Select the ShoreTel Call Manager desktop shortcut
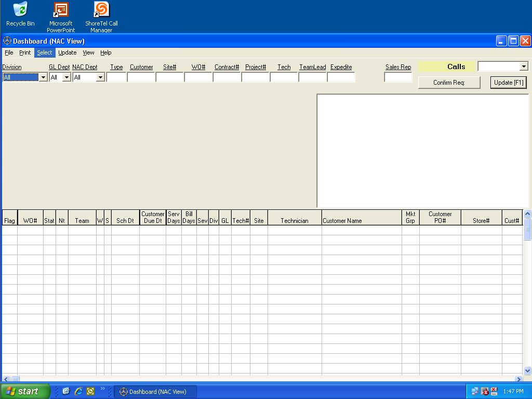Image resolution: width=532 pixels, height=399 pixels. 101,17
